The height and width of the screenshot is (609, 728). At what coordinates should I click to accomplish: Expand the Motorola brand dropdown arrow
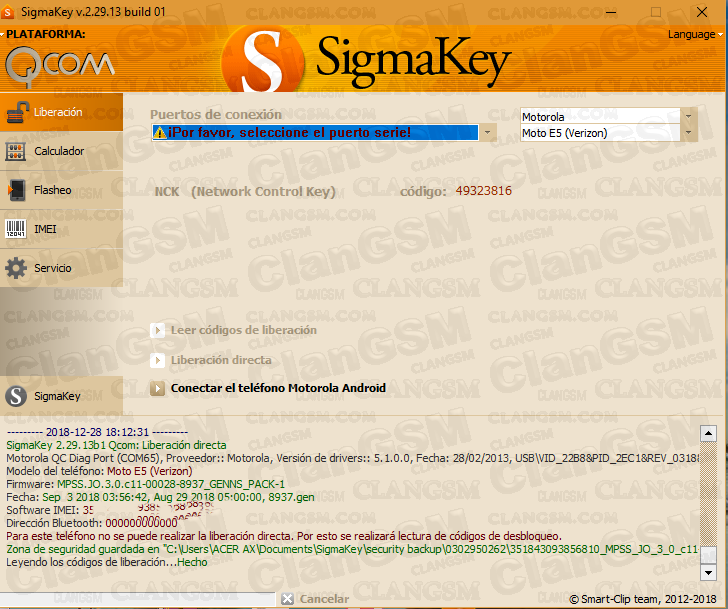(689, 117)
